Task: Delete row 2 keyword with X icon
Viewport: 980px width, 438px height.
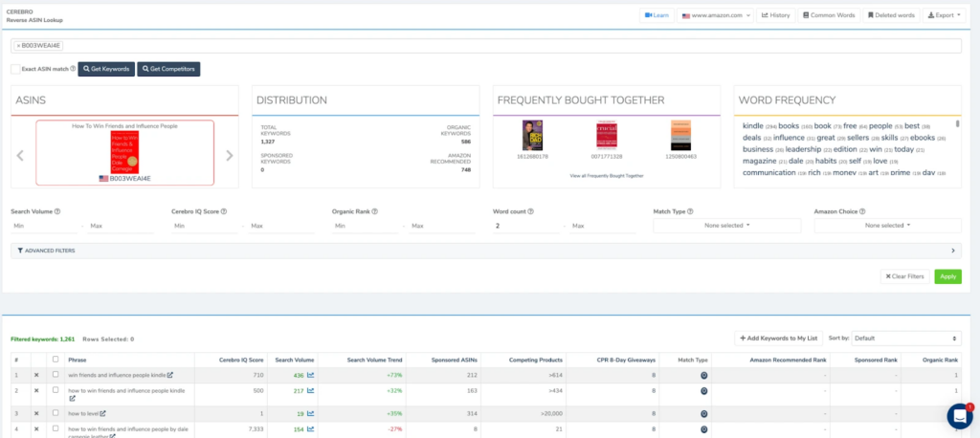Action: point(36,390)
